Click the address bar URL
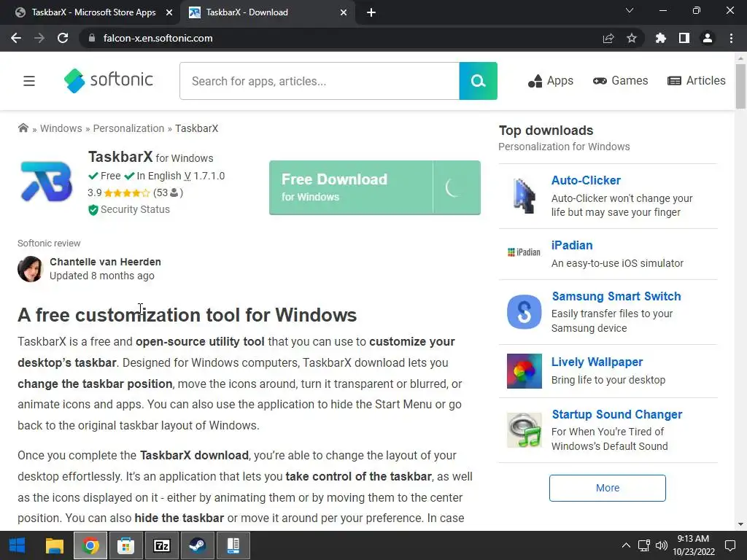This screenshot has height=560, width=747. coord(158,38)
